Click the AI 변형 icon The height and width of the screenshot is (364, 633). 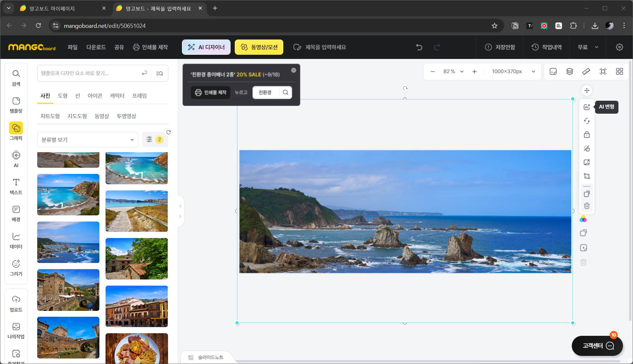(x=587, y=107)
